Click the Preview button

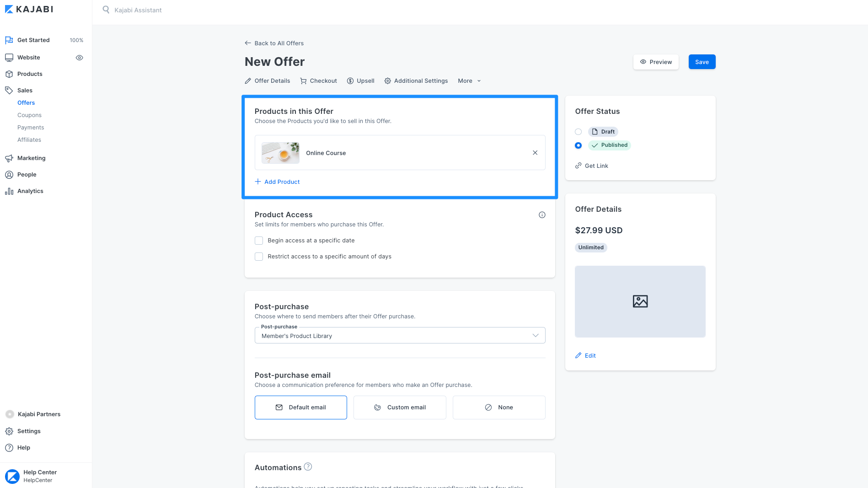(x=656, y=62)
